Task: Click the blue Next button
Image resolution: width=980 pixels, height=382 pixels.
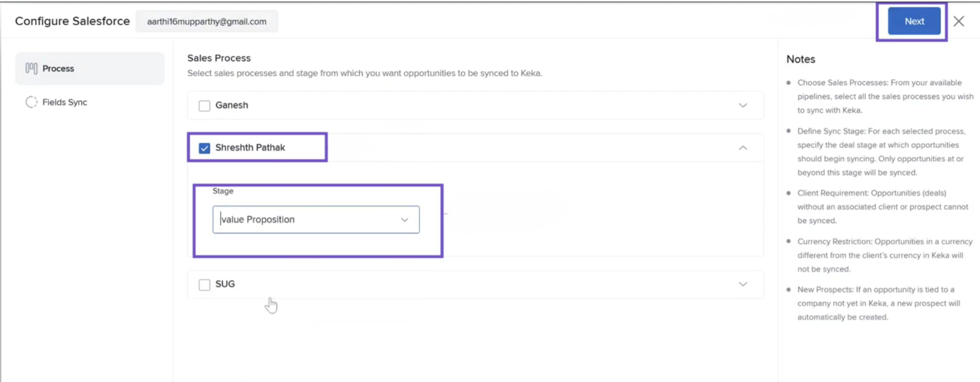Action: pyautogui.click(x=914, y=21)
